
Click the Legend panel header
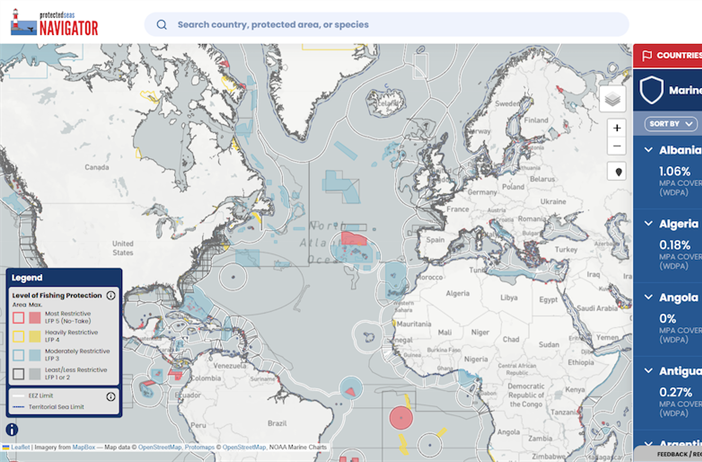(64, 278)
